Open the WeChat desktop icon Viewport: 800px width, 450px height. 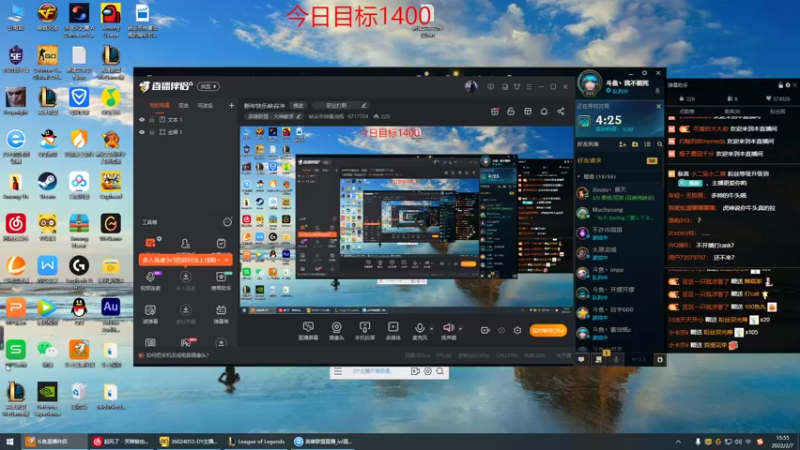click(47, 349)
